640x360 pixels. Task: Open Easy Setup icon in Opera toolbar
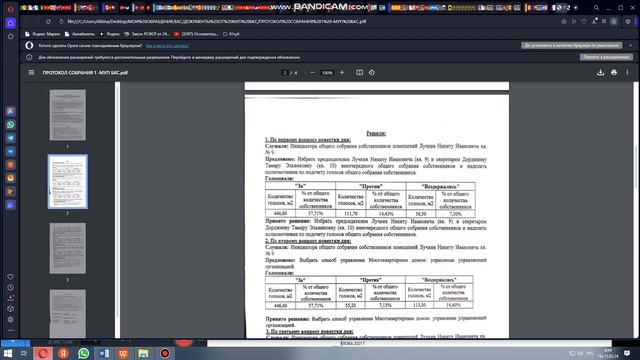pos(628,21)
